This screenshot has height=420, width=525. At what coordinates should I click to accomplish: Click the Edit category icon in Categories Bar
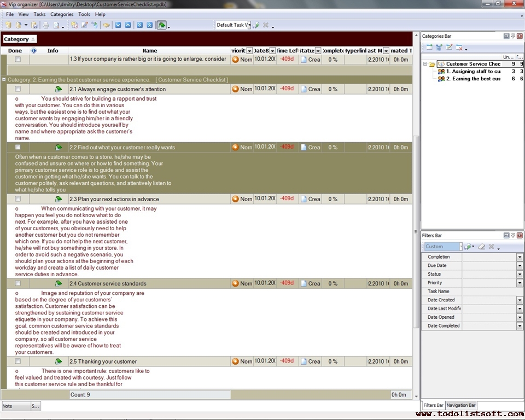tap(449, 48)
